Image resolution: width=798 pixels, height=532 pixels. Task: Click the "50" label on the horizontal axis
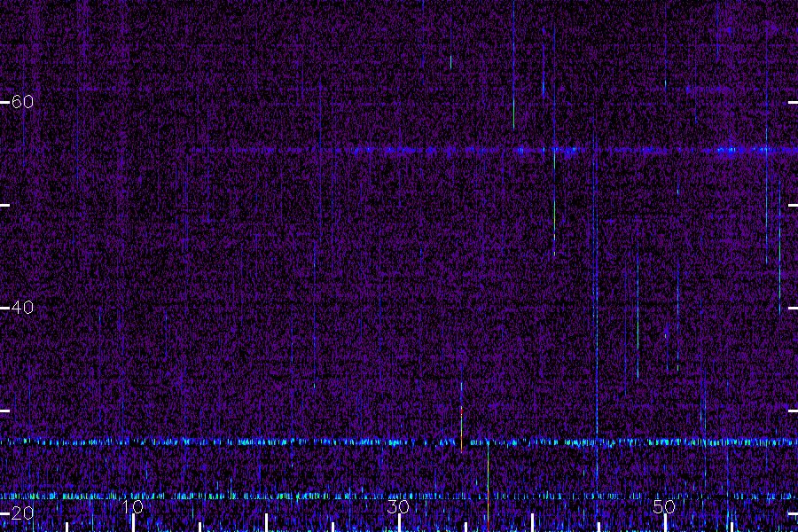coord(664,507)
